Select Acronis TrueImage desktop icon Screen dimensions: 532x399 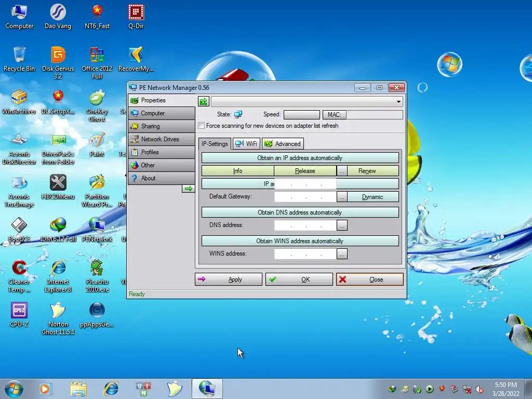(19, 191)
